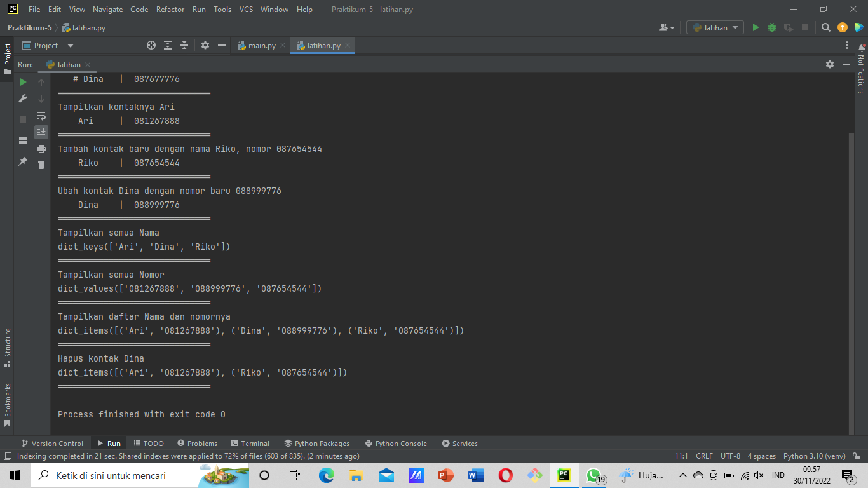Screen dimensions: 868x488
Task: Open Structure tool window on left sidebar
Action: [x=8, y=348]
